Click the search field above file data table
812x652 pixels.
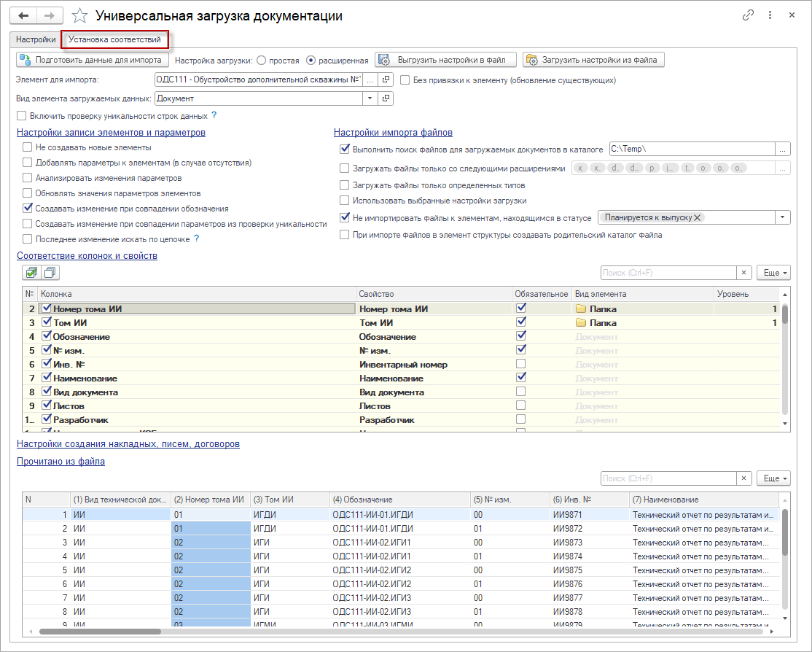coord(668,478)
